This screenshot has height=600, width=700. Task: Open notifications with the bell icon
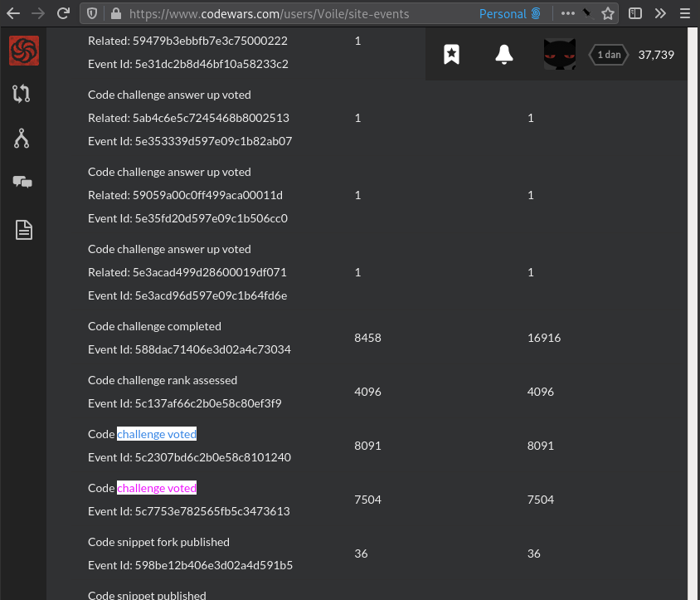(503, 54)
